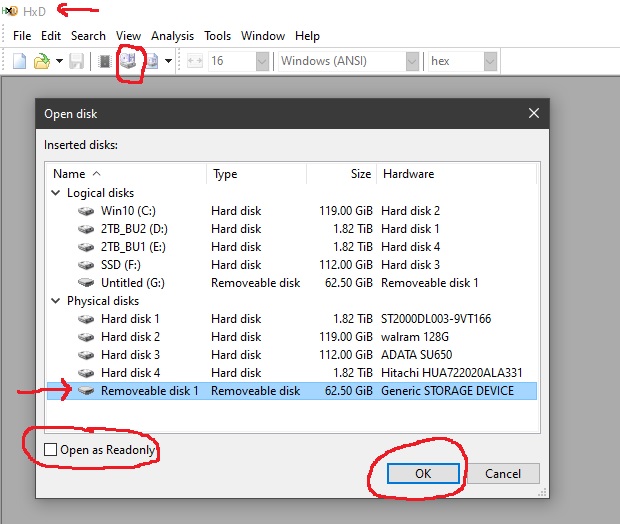Select the 2TB_BU1 (E:) logical disk
This screenshot has width=620, height=524.
pyautogui.click(x=292, y=247)
